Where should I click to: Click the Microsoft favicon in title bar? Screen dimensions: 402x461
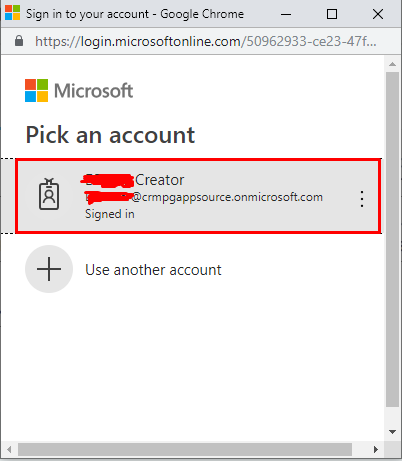pos(12,13)
